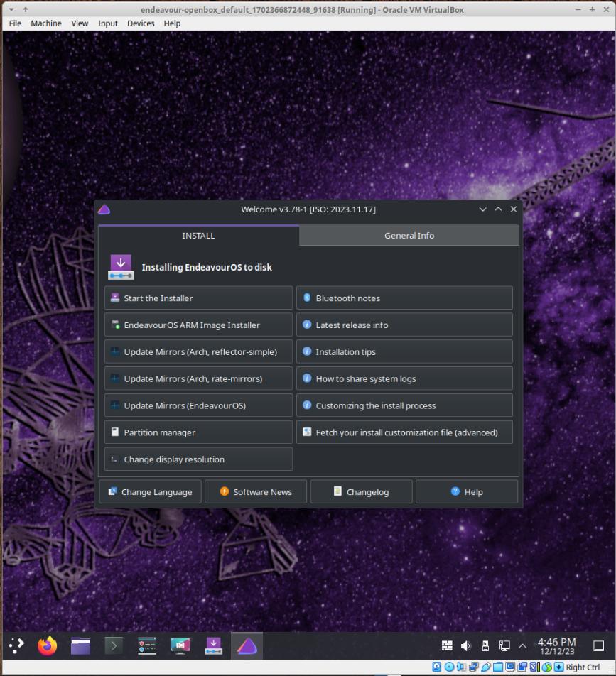Click VirtualBox mouse integration status icon
This screenshot has width=616, height=676.
546,667
